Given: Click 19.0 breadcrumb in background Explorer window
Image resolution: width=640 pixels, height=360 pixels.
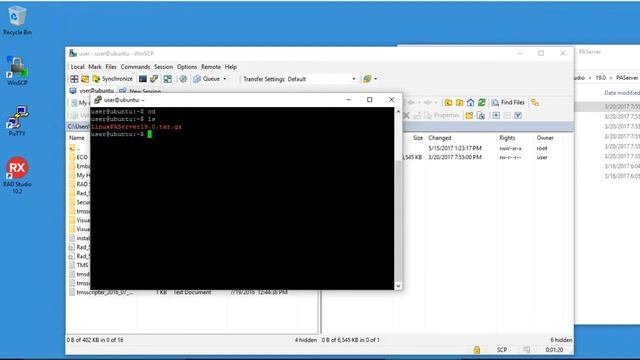Looking at the screenshot, I should coord(600,78).
